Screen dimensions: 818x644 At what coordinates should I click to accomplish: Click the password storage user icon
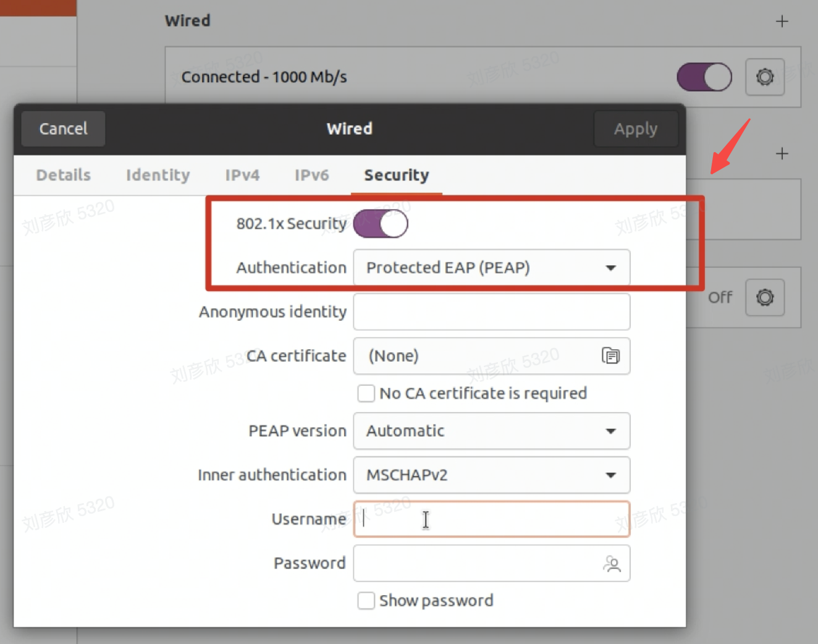612,564
